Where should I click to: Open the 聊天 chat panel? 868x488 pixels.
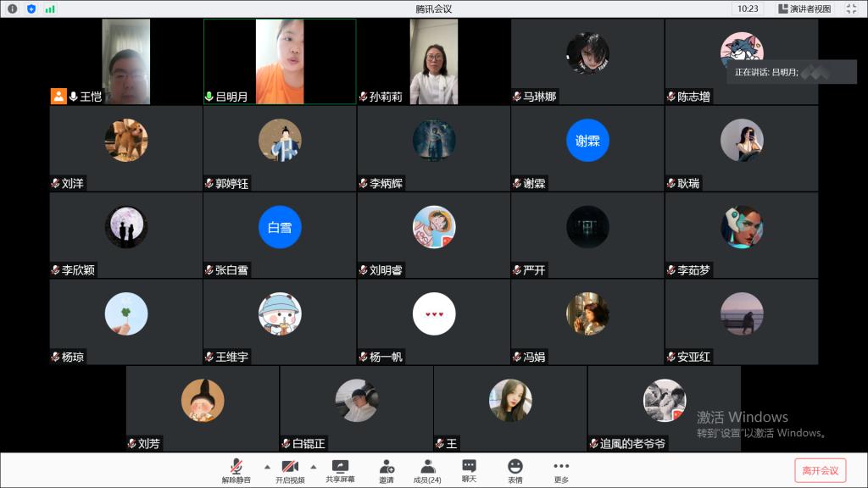click(x=469, y=469)
